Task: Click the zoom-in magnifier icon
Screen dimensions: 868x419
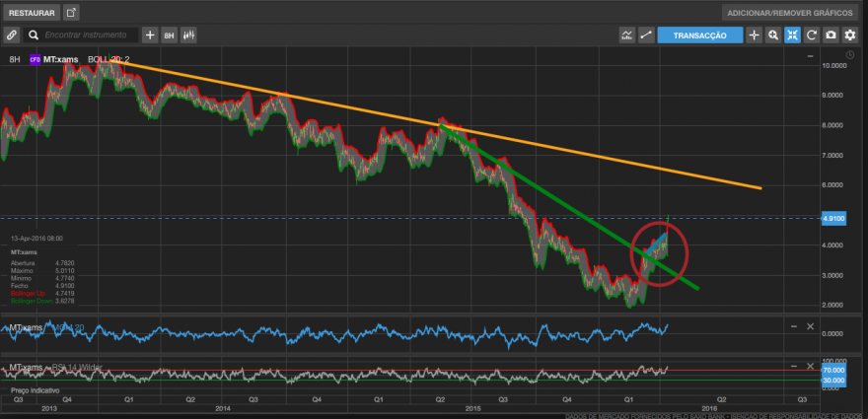Action: point(773,35)
